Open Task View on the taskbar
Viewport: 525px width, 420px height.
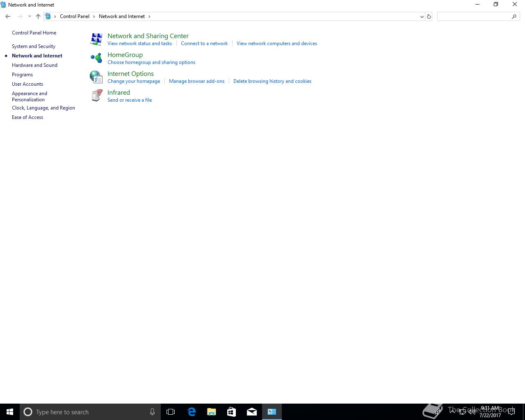click(171, 412)
